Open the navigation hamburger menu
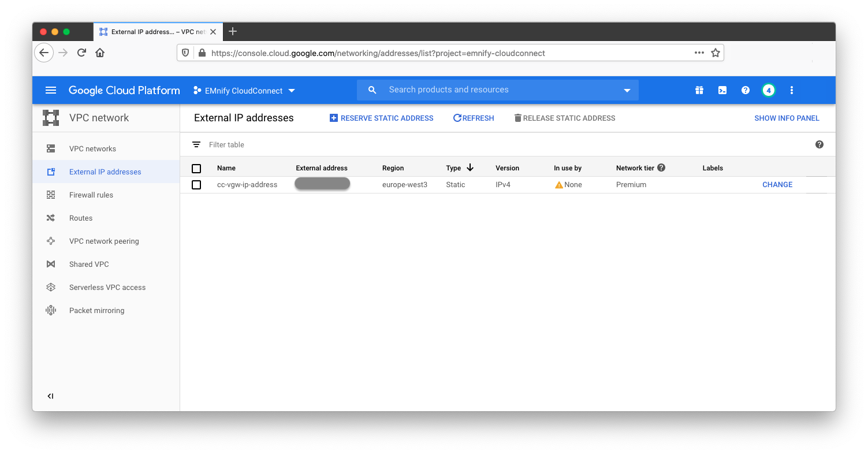 click(51, 90)
